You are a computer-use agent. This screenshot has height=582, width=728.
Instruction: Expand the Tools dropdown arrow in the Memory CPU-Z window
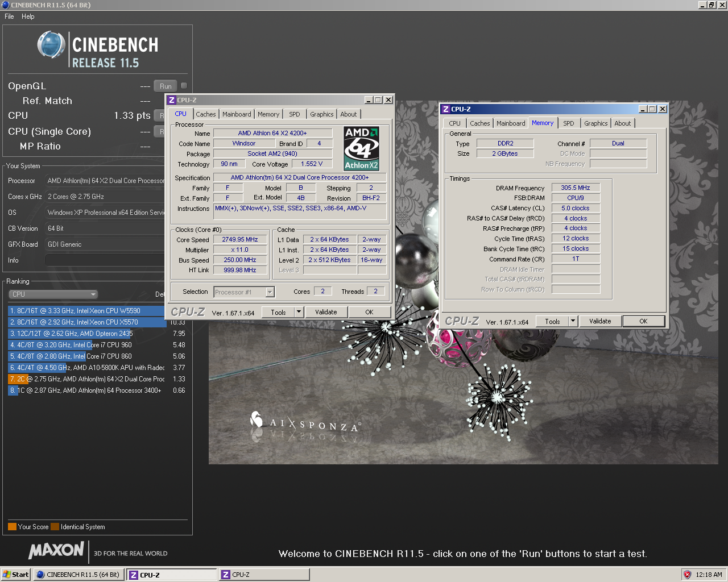pyautogui.click(x=573, y=321)
